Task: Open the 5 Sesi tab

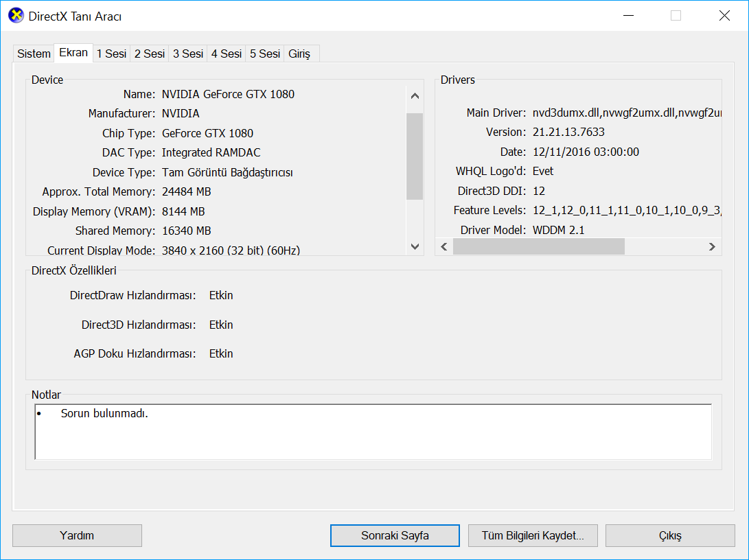Action: [x=264, y=54]
